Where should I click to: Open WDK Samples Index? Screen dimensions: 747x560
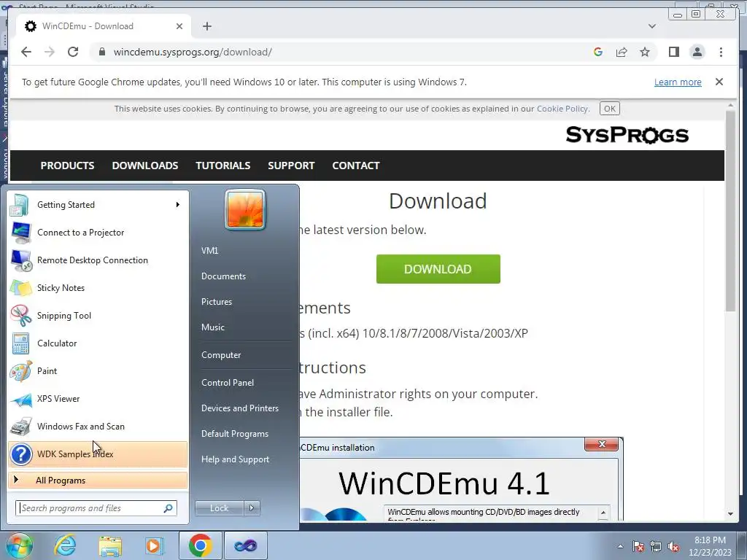tap(98, 454)
